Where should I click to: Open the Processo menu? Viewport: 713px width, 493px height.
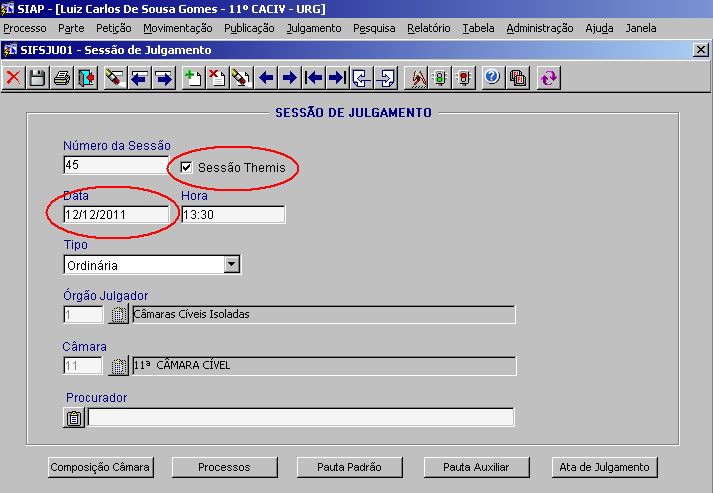(25, 28)
